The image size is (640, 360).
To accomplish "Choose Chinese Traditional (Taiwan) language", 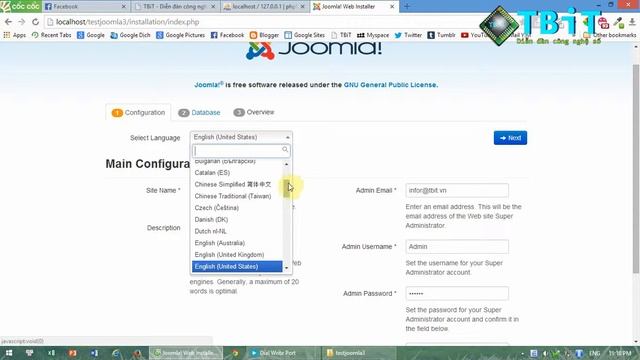I will [x=237, y=196].
